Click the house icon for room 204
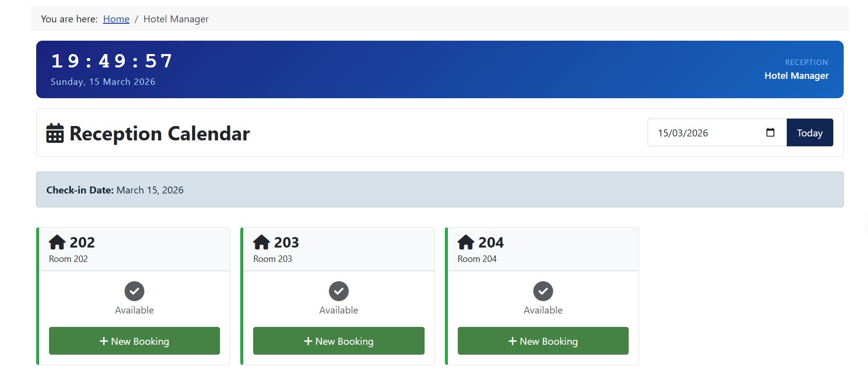The height and width of the screenshot is (378, 868). (x=466, y=242)
